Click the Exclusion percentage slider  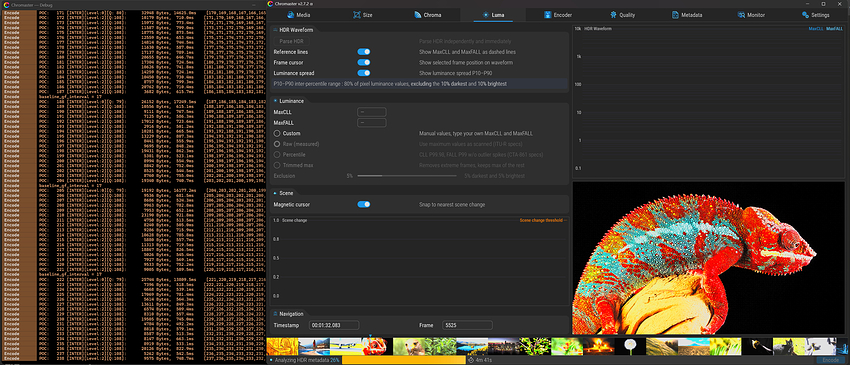tap(407, 176)
